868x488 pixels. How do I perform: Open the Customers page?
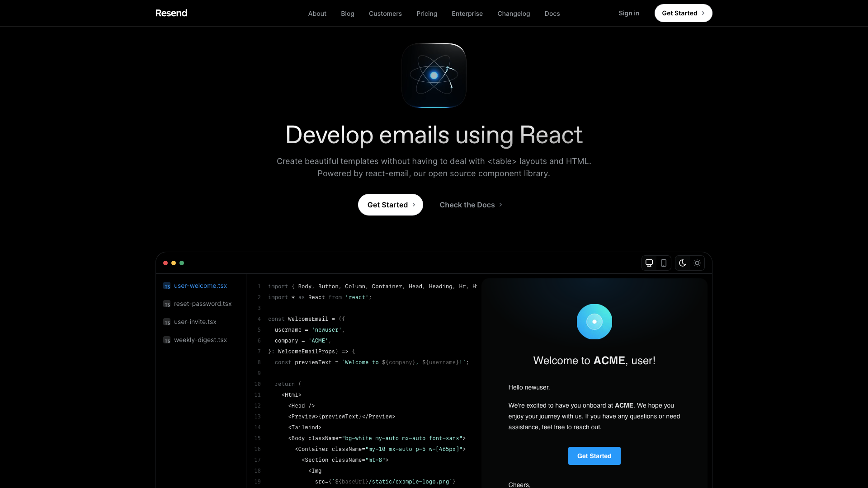tap(385, 14)
